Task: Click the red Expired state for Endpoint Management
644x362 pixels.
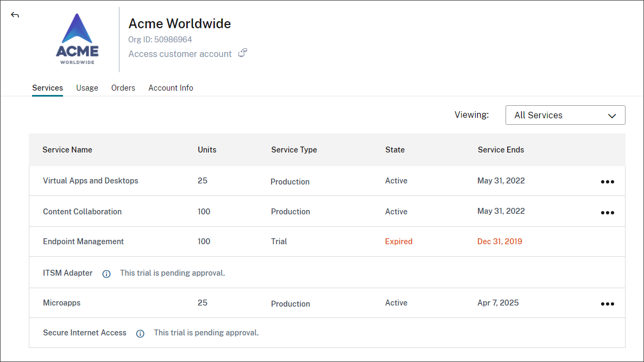Action: click(x=399, y=242)
